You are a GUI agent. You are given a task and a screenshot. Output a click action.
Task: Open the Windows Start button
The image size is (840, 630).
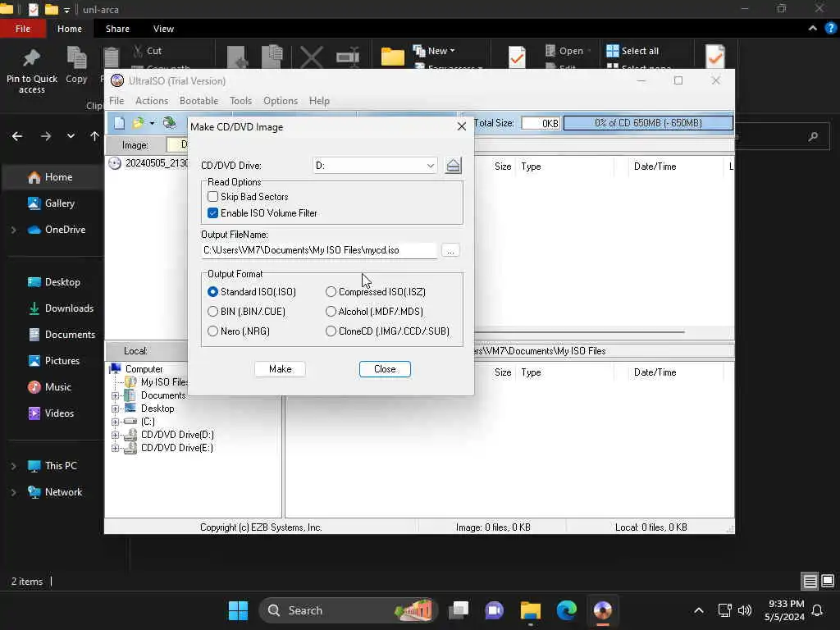point(238,610)
